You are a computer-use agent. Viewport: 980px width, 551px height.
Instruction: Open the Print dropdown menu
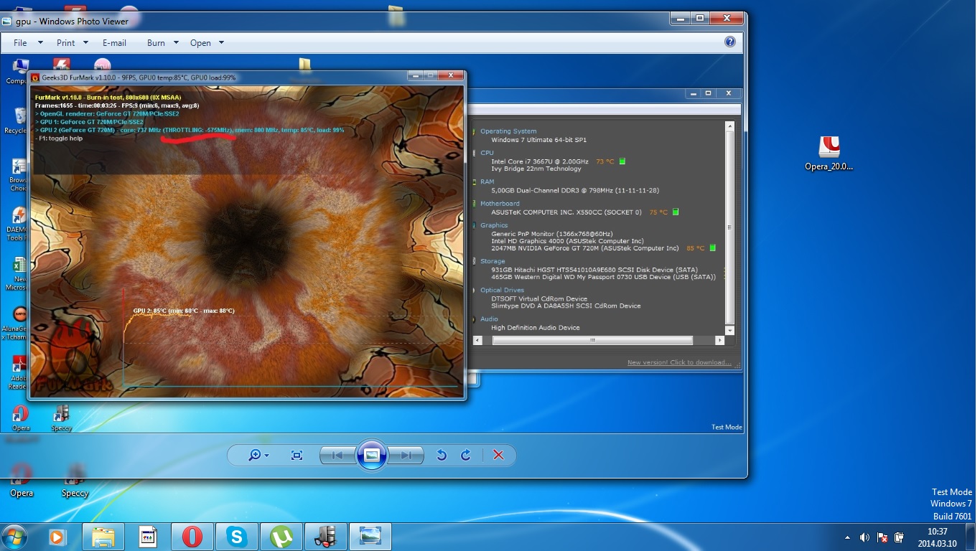click(72, 43)
